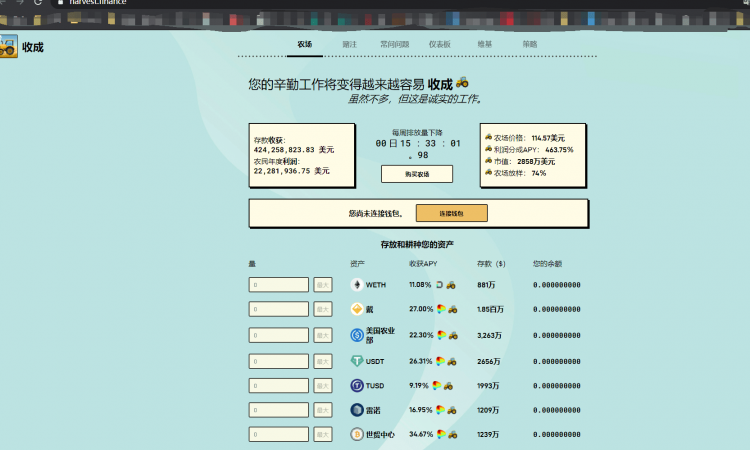Click the 424,258,823.83 美元 deposit value
This screenshot has width=750, height=450.
point(294,150)
